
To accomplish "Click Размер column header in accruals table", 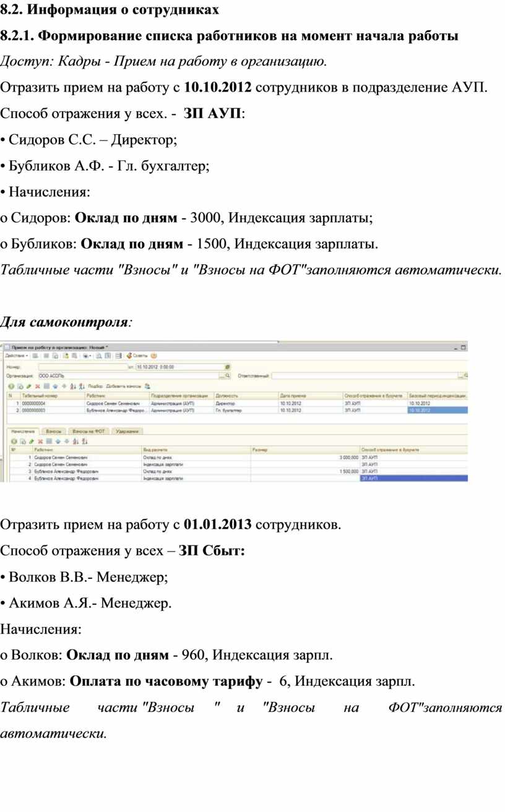I will coord(305,450).
